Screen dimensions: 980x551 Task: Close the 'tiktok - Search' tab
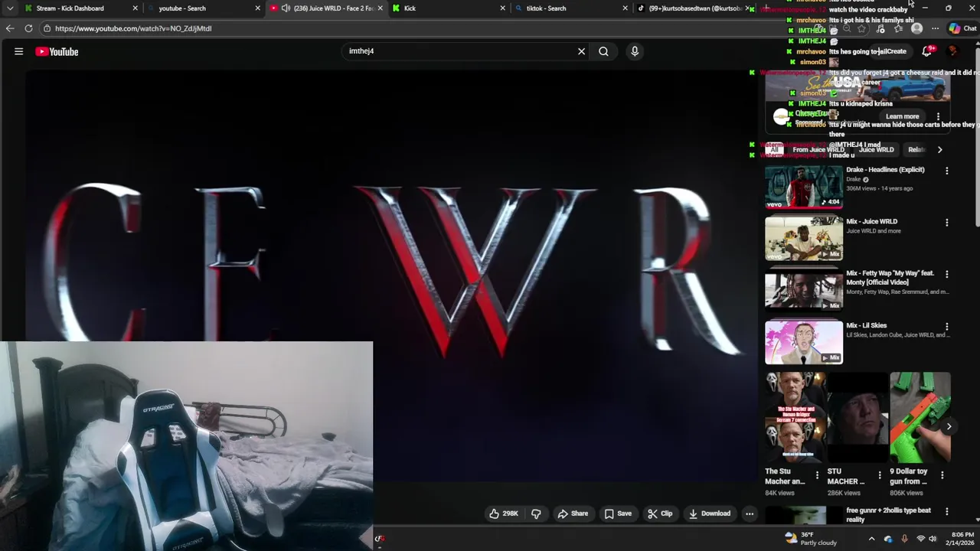[626, 8]
